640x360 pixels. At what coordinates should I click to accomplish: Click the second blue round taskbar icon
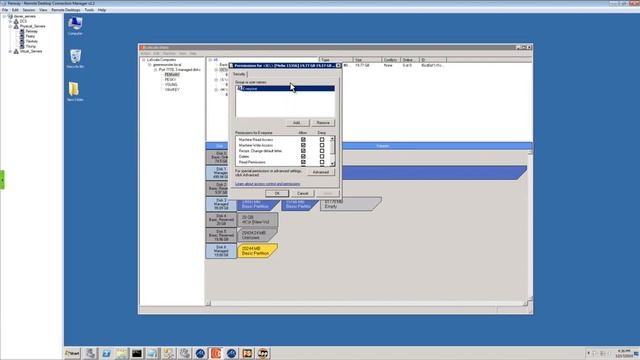point(231,353)
